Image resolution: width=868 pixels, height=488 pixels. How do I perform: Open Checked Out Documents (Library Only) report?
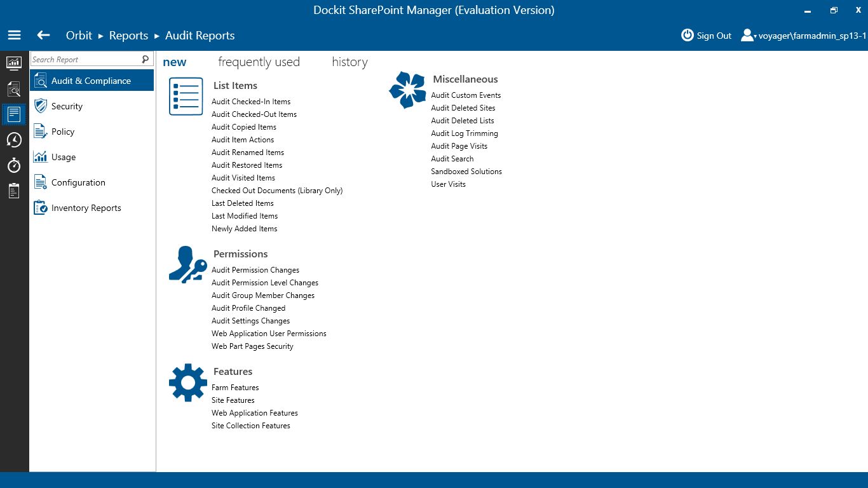(x=277, y=191)
